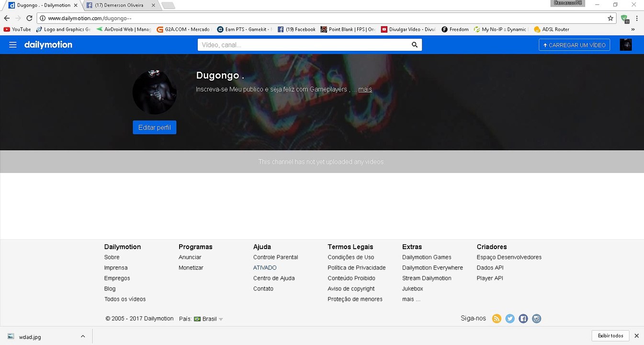Switch to the Demerson Oliveira Facebook tab
This screenshot has width=644, height=345.
coord(119,5)
